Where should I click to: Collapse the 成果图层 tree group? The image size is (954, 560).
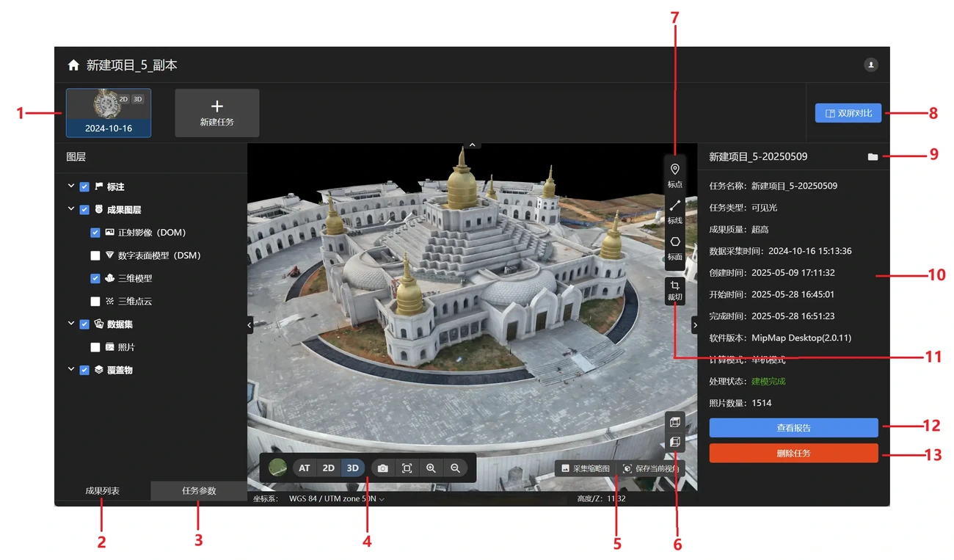(71, 209)
